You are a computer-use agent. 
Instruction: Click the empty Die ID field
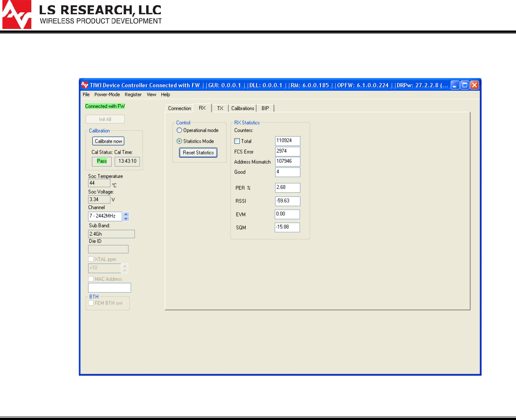[108, 249]
